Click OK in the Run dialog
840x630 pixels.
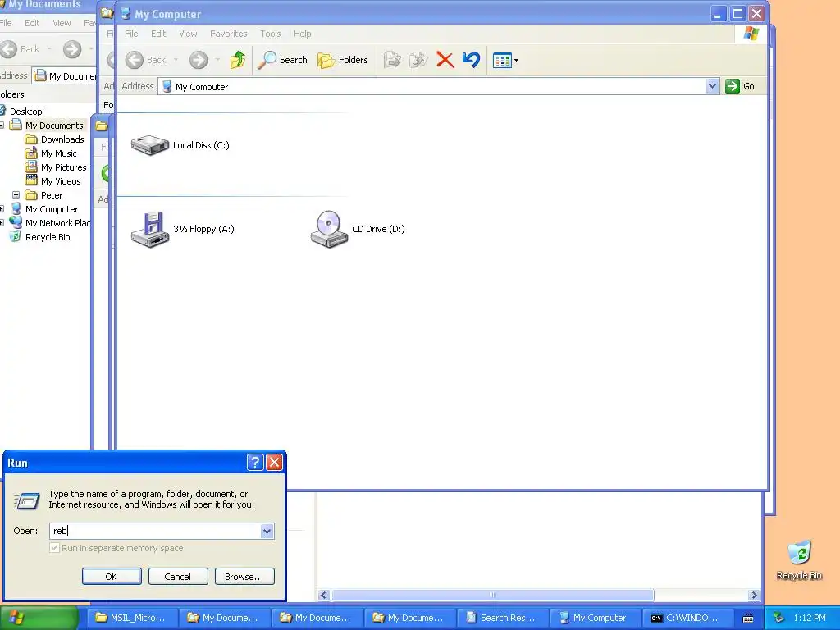pyautogui.click(x=112, y=577)
